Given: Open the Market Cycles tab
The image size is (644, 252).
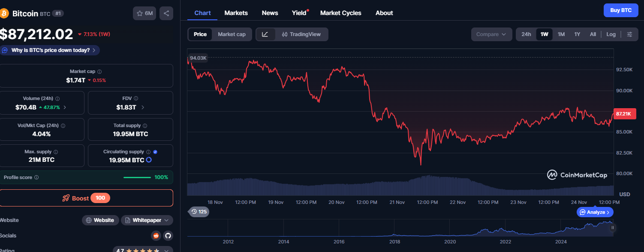Looking at the screenshot, I should (340, 13).
